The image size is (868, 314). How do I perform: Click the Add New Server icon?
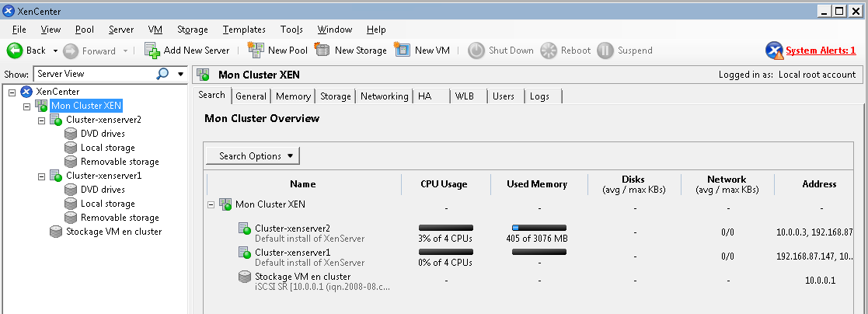[152, 51]
